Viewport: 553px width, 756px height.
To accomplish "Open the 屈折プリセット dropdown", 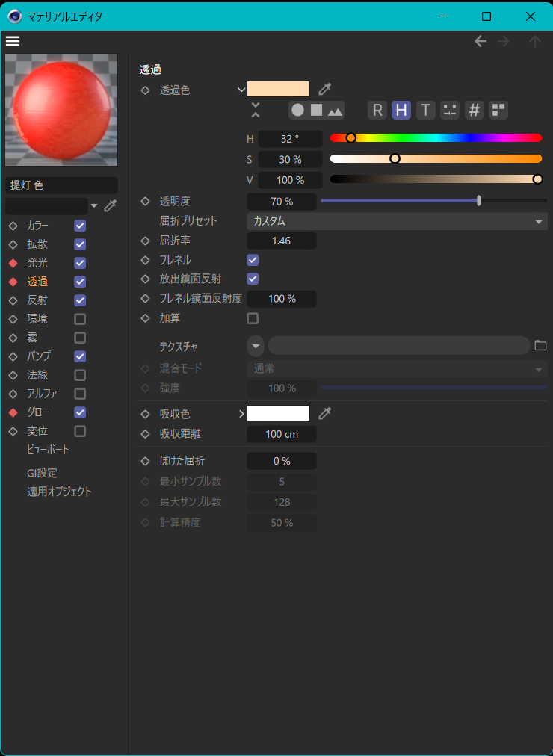I will 397,221.
